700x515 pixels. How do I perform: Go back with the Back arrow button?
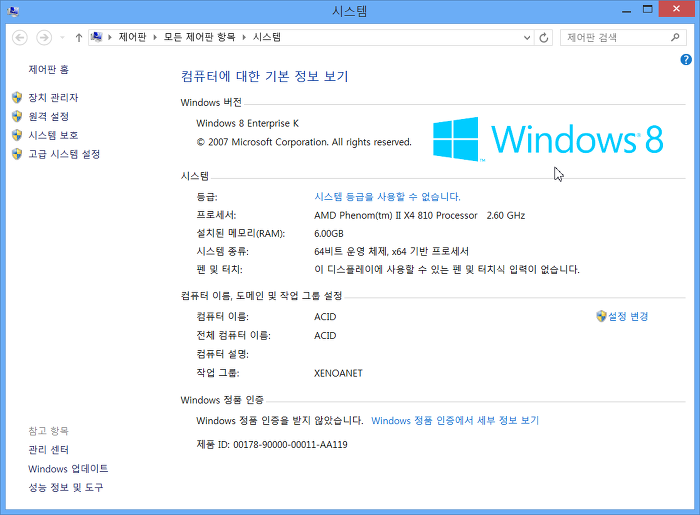pyautogui.click(x=20, y=37)
